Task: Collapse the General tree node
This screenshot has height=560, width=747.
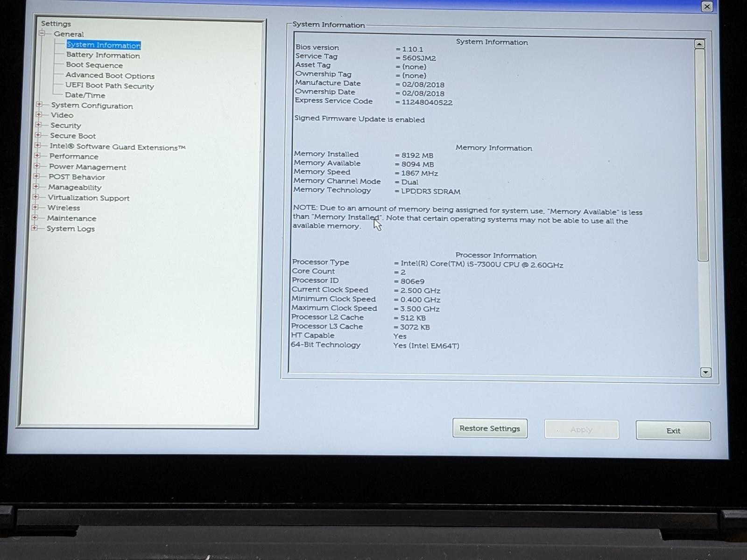Action: [42, 33]
